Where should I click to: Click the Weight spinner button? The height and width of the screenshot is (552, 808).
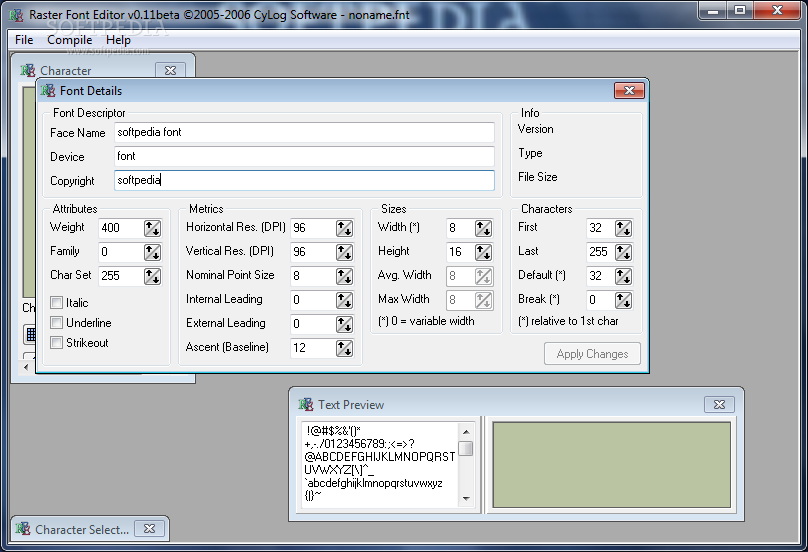click(152, 228)
